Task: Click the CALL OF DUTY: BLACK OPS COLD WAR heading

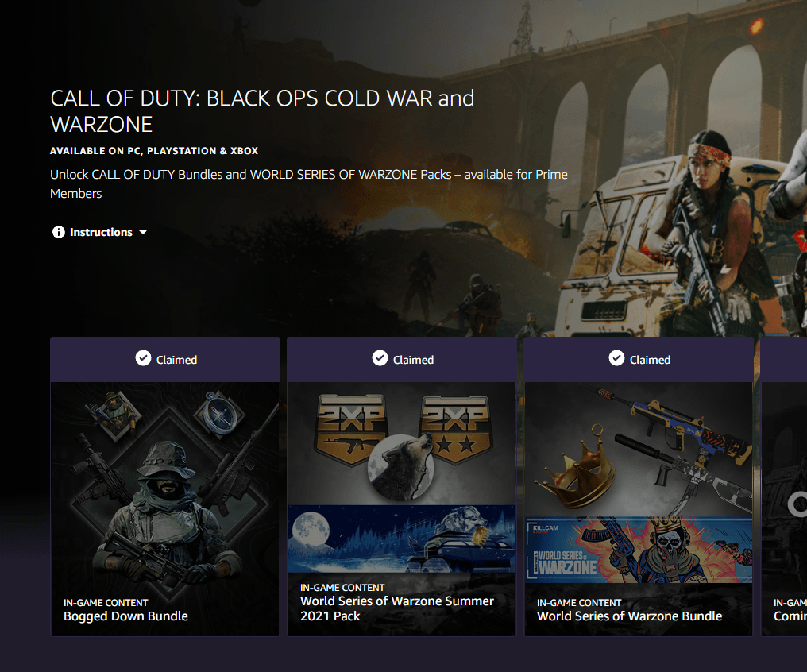Action: pos(262,111)
